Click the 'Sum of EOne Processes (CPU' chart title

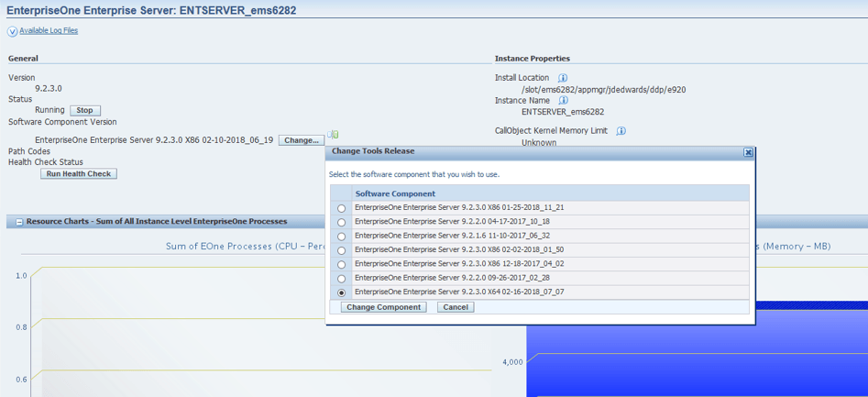245,247
